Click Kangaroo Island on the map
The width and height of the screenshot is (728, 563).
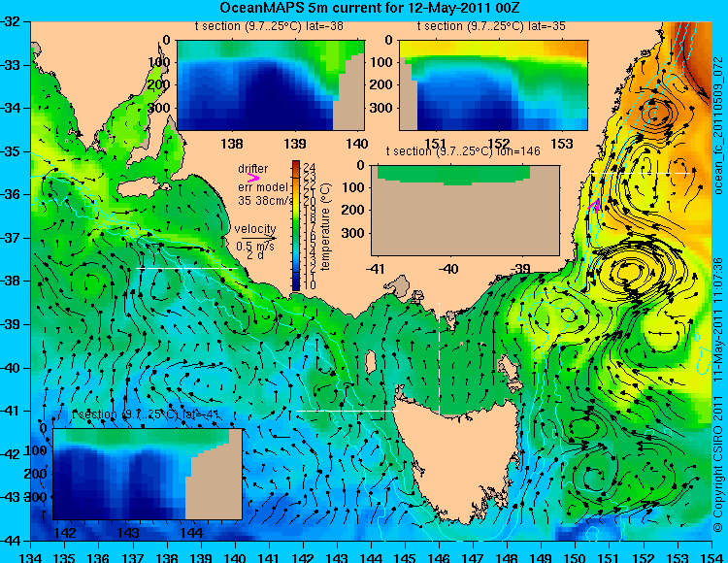142,189
